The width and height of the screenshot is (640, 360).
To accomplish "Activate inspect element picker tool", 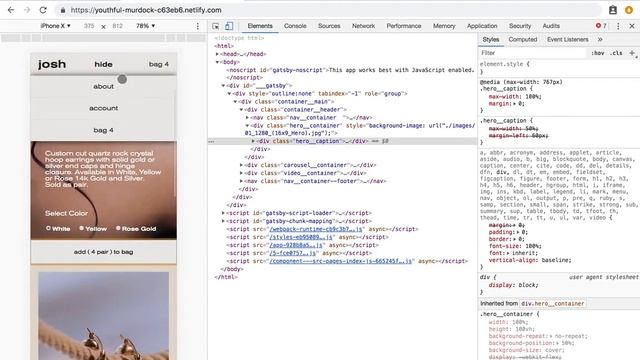I will [x=216, y=26].
